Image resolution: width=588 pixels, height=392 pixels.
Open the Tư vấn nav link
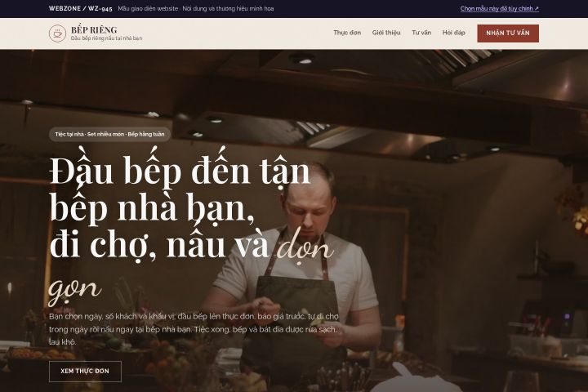click(421, 33)
